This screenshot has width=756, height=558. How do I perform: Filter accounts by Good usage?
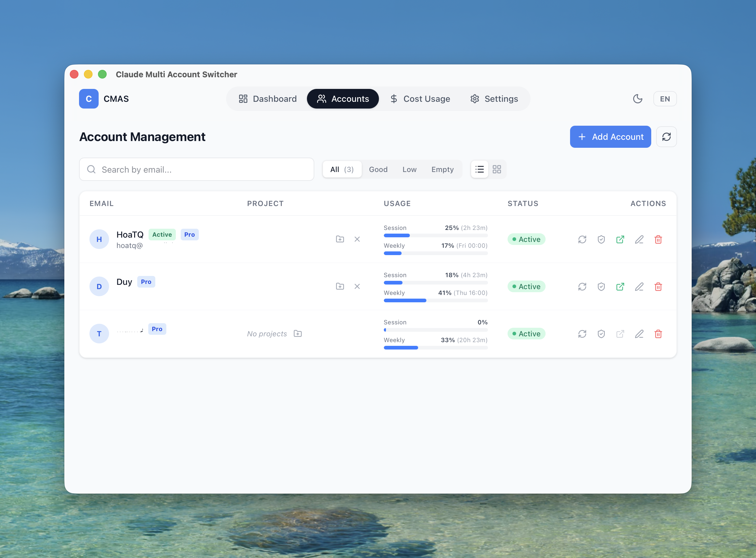pyautogui.click(x=378, y=169)
